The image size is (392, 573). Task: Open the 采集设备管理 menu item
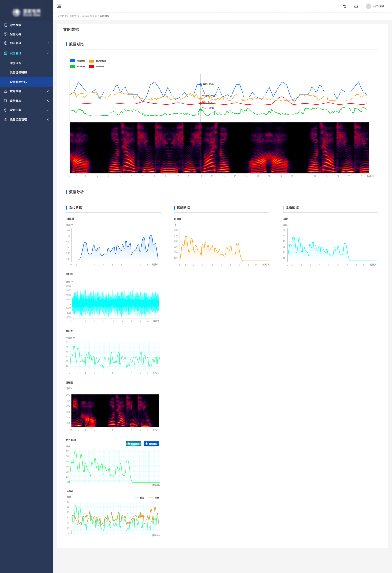(x=18, y=73)
